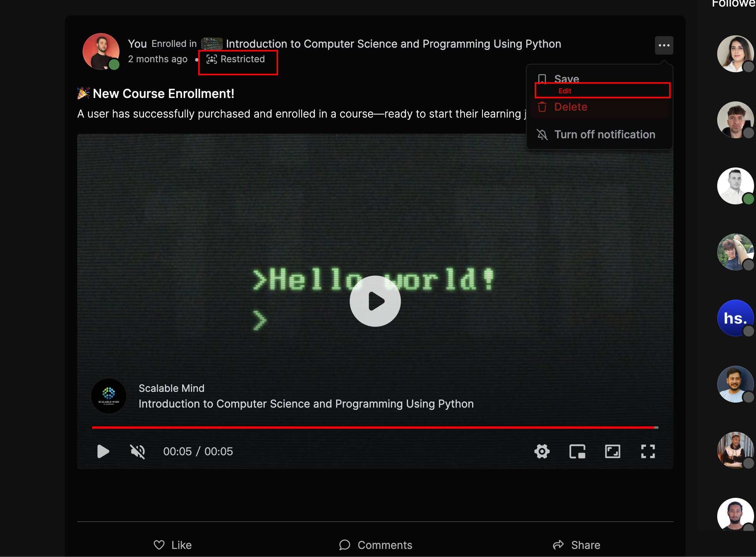756x557 pixels.
Task: Share the enrollment post
Action: click(x=576, y=545)
